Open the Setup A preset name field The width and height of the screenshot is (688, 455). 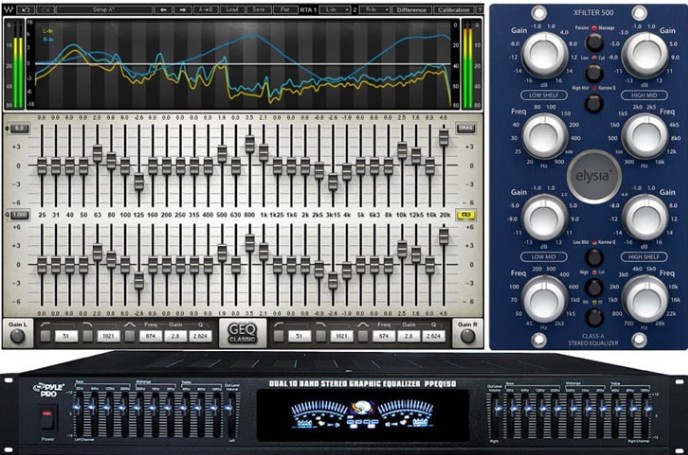pyautogui.click(x=104, y=10)
